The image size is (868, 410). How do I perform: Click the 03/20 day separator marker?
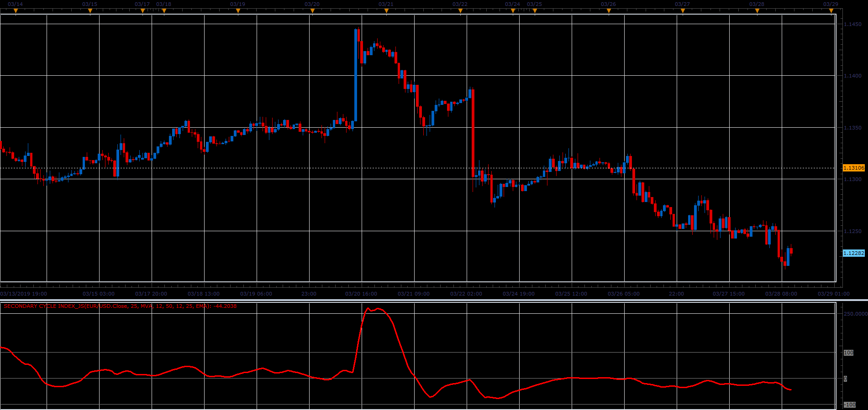point(312,11)
